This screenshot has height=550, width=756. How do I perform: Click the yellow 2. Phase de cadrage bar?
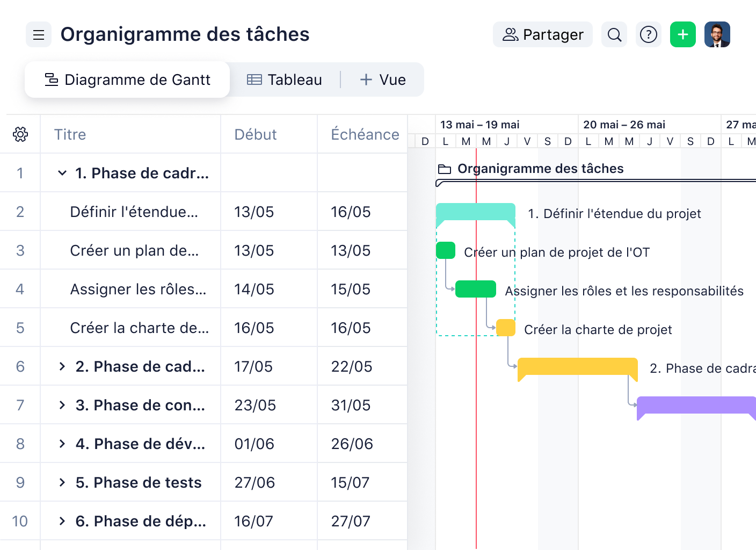pos(578,367)
